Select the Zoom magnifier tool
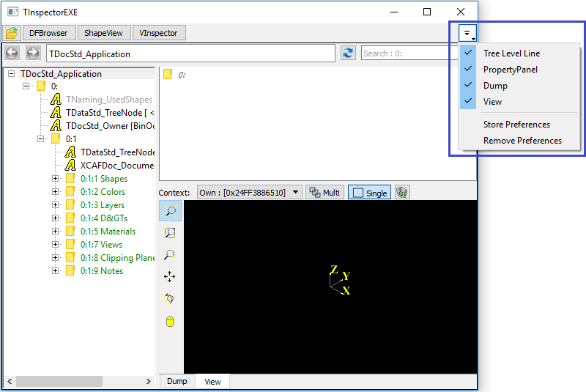The height and width of the screenshot is (392, 586). tap(171, 255)
